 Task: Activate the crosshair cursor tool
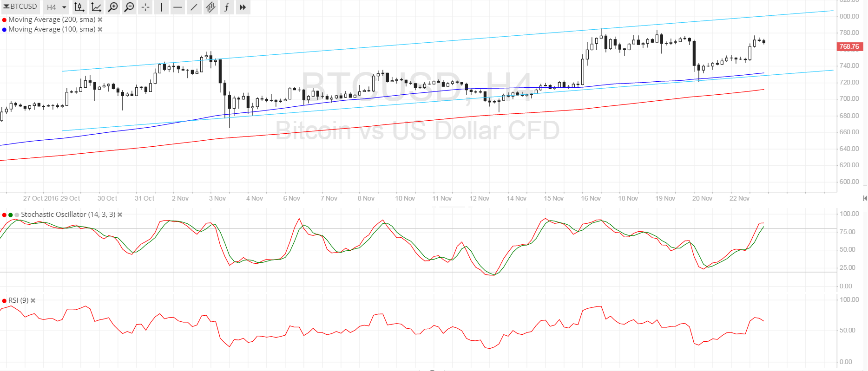[145, 7]
